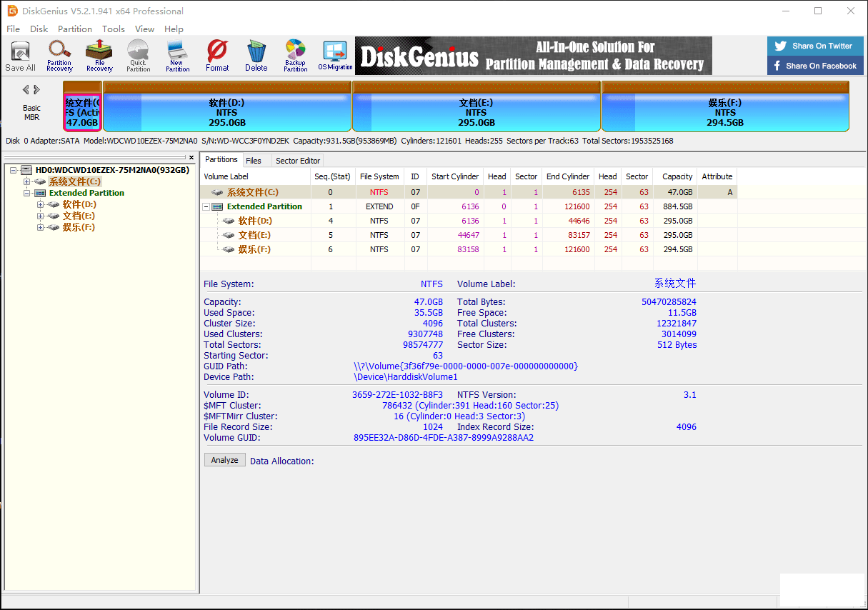The height and width of the screenshot is (610, 868).
Task: Click the Twitter bird icon
Action: click(x=780, y=46)
